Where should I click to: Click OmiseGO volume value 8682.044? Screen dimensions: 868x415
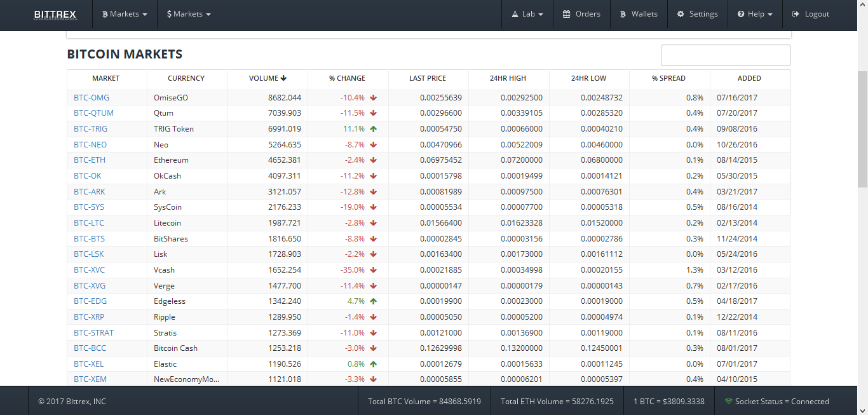pyautogui.click(x=285, y=97)
